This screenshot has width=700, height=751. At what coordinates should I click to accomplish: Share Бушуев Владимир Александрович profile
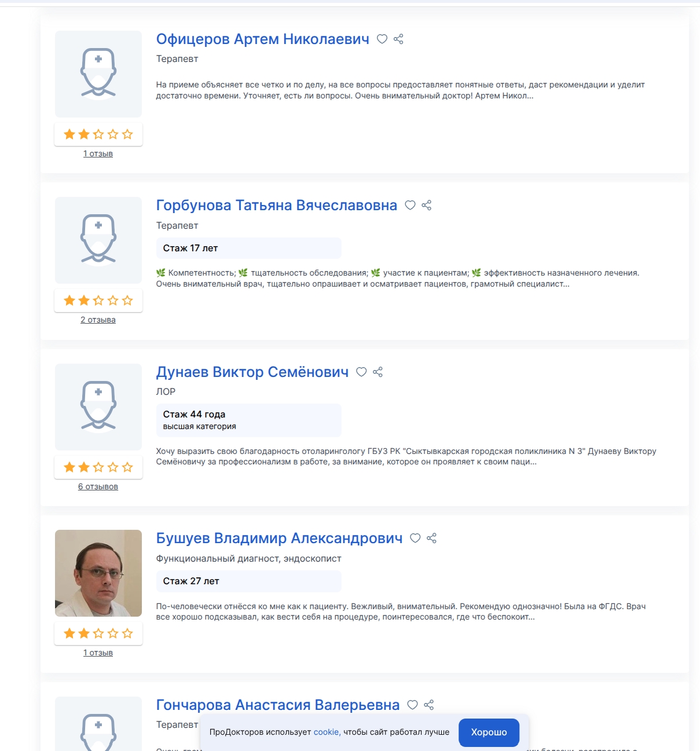[431, 538]
